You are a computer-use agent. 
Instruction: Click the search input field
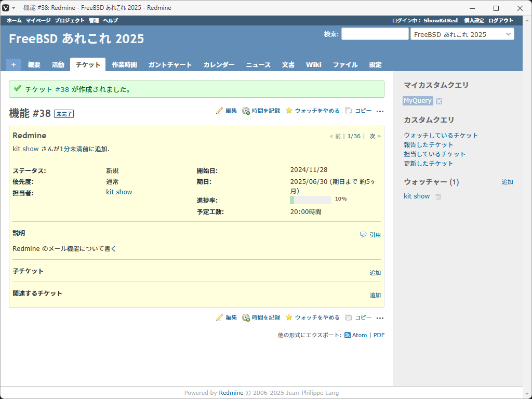(x=375, y=34)
